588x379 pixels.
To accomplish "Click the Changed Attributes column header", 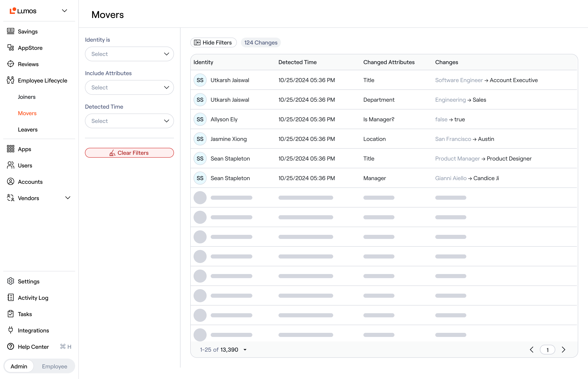I will coord(389,62).
